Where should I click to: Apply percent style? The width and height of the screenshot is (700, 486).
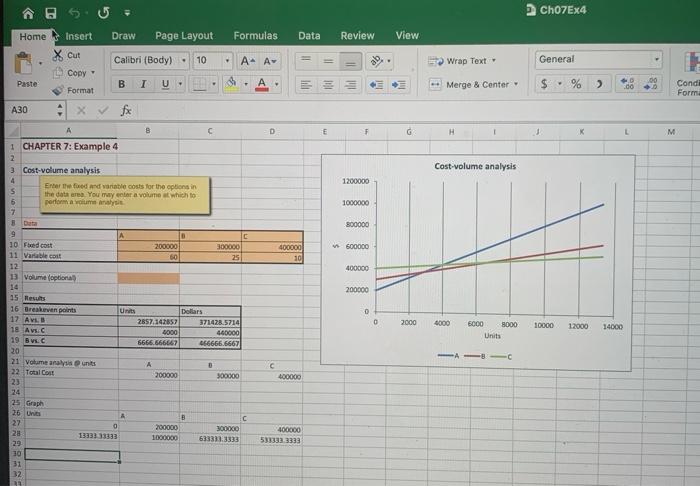pyautogui.click(x=576, y=83)
